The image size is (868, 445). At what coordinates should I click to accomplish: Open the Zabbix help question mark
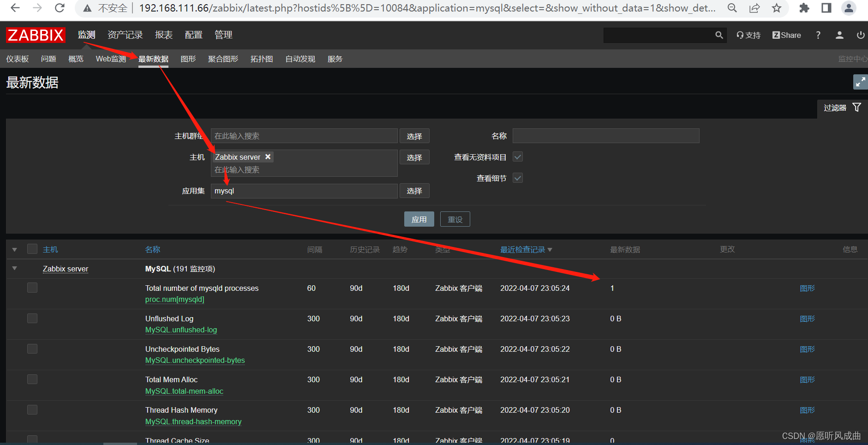point(818,35)
